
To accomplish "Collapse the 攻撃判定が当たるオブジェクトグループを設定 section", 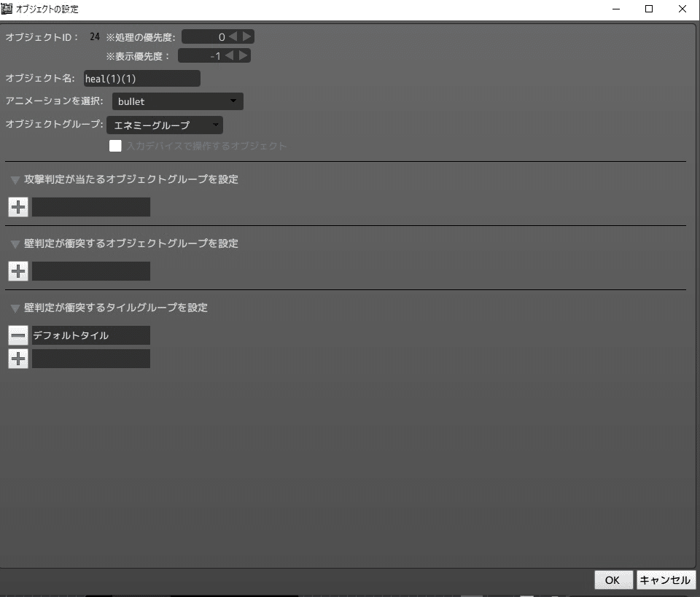I will click(x=15, y=180).
